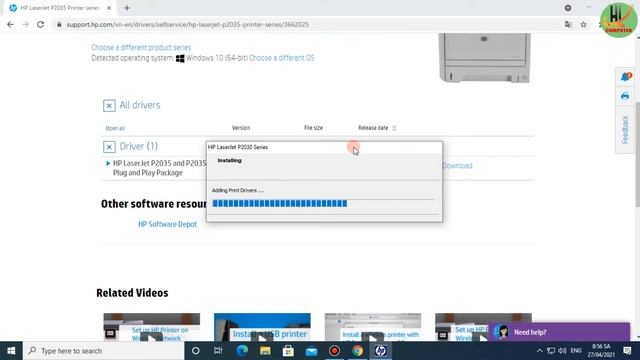Switch to Google Chrome on taskbar
This screenshot has height=360, width=640.
click(358, 351)
